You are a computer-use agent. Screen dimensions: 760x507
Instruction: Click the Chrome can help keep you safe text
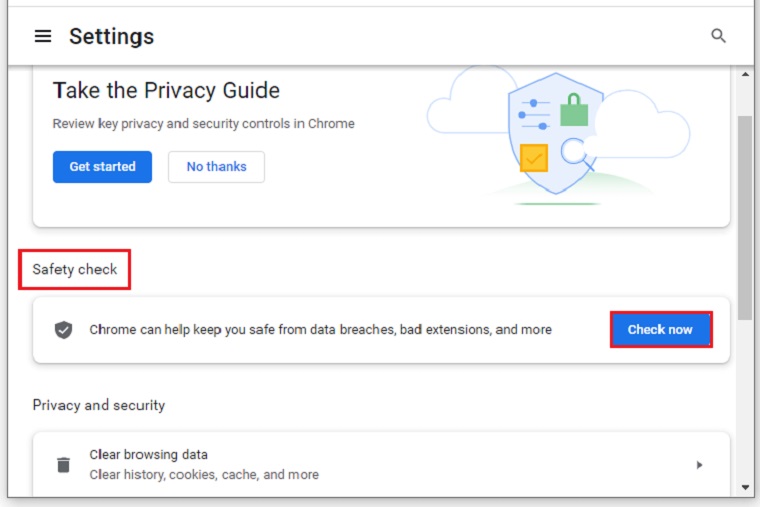[x=320, y=330]
